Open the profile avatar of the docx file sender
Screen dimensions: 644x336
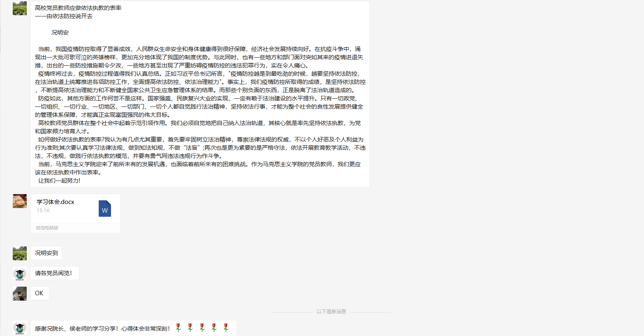(x=20, y=201)
